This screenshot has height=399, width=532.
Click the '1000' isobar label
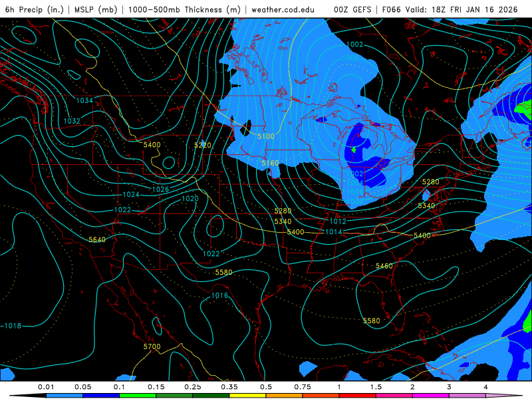coord(350,58)
